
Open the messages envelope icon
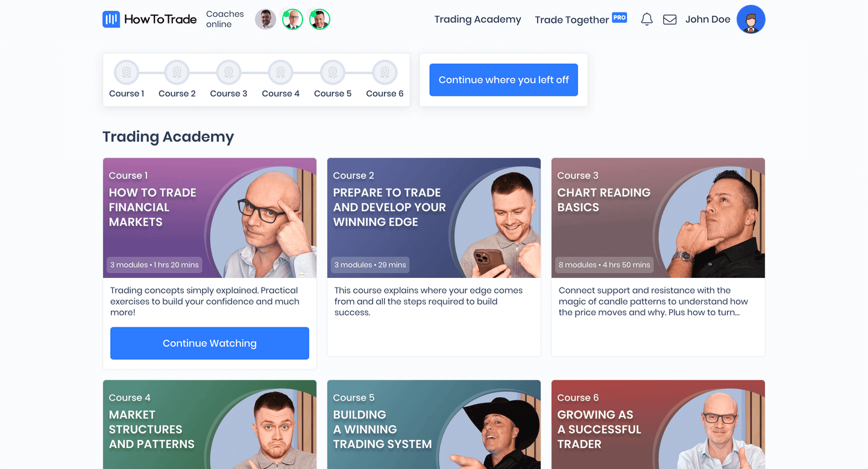(x=670, y=19)
